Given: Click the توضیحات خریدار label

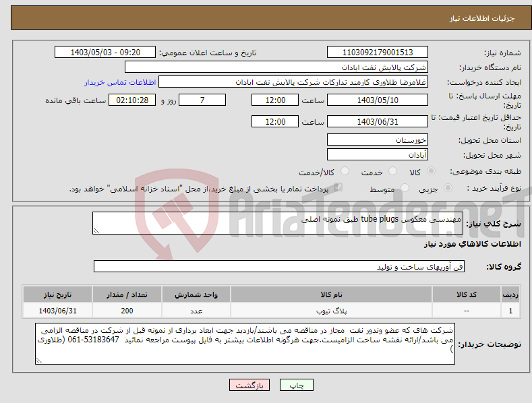Looking at the screenshot, I should tap(490, 344).
